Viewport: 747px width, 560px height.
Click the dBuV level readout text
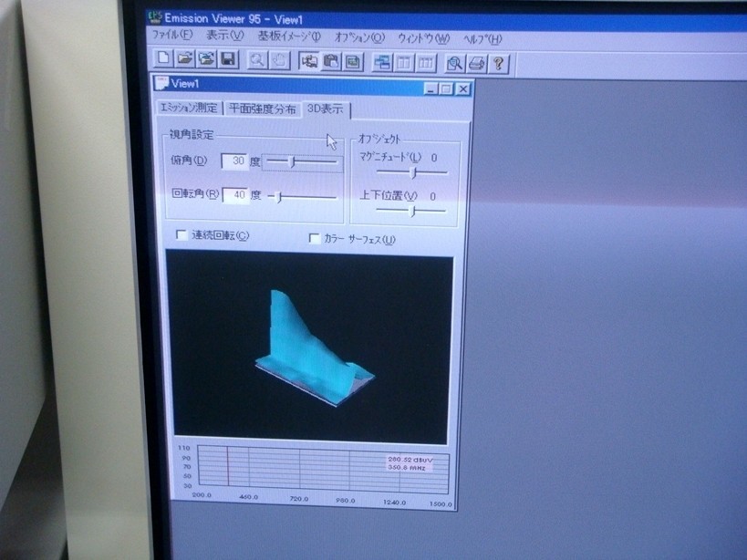coord(410,460)
